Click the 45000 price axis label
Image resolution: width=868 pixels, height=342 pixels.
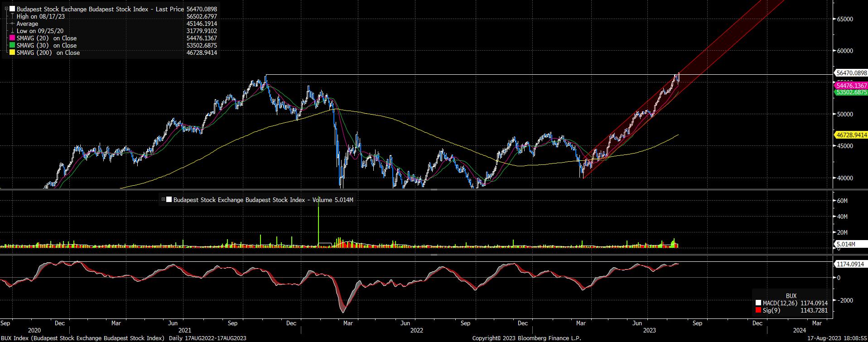[x=845, y=146]
